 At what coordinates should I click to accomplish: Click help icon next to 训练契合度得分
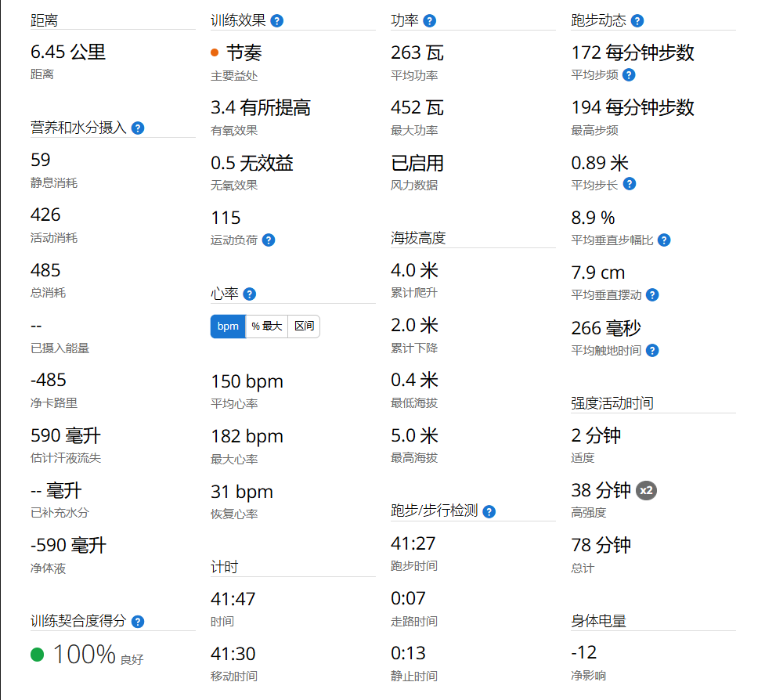pos(138,622)
